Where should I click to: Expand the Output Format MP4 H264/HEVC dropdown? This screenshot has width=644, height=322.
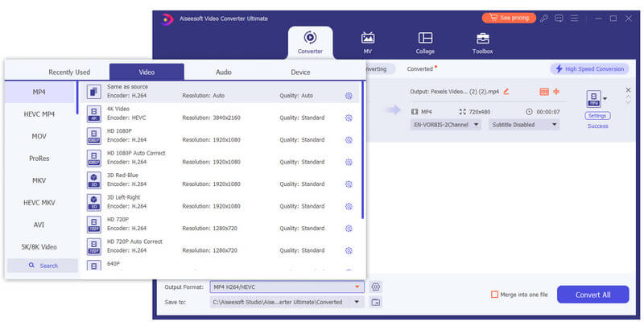pos(287,287)
